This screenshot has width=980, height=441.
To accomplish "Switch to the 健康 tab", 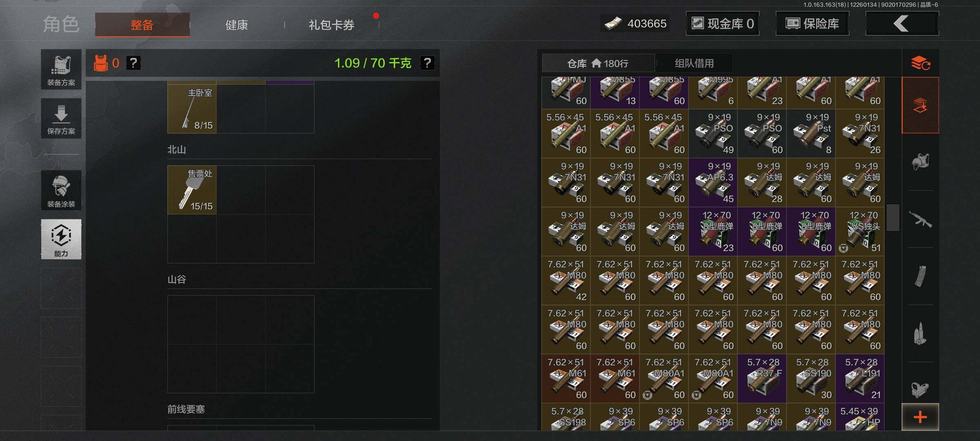I will coord(237,25).
